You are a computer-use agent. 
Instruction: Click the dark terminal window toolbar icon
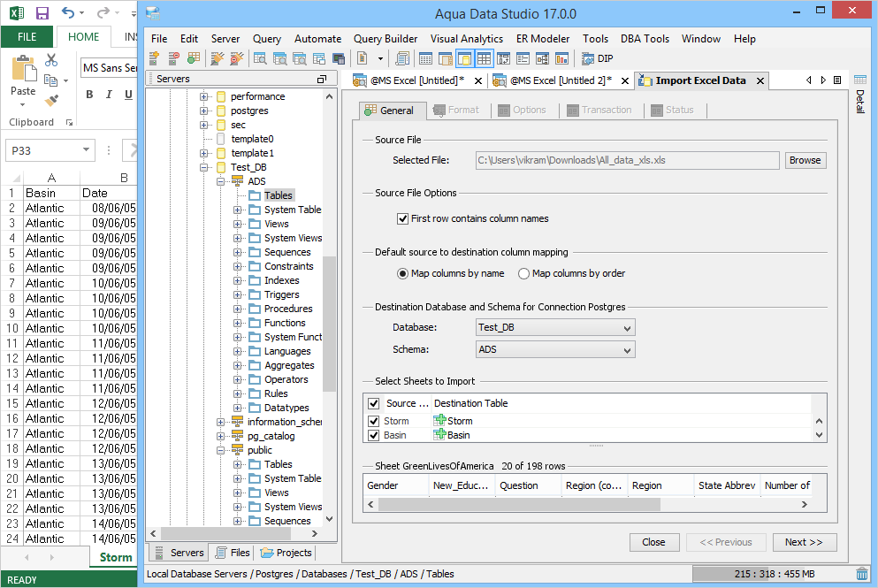pyautogui.click(x=339, y=58)
